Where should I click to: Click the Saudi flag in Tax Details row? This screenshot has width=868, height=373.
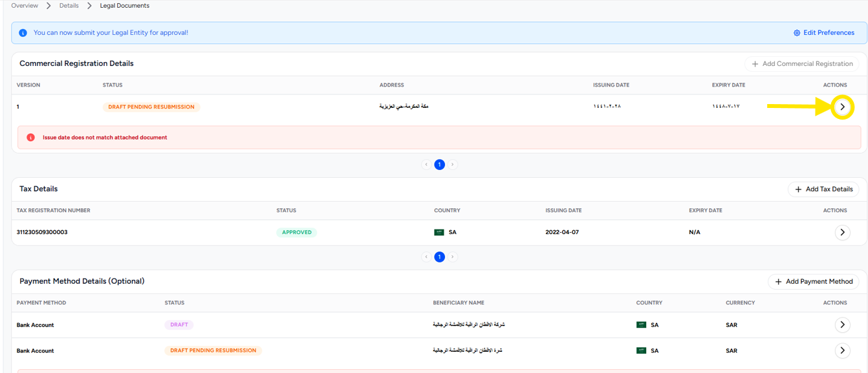439,232
